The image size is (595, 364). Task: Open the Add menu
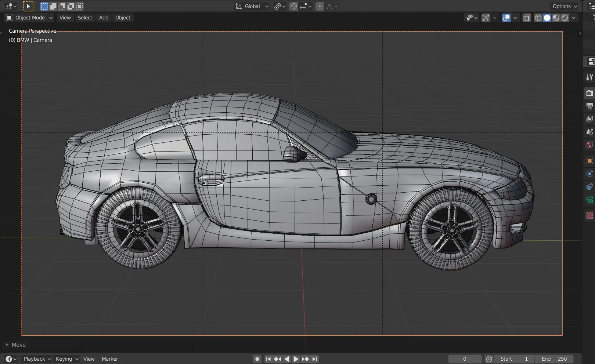click(103, 18)
